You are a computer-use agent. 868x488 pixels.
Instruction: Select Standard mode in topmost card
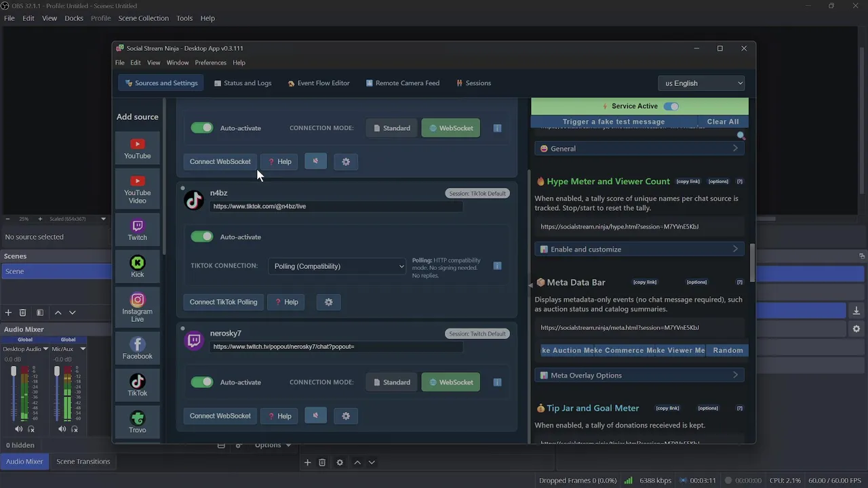tap(391, 128)
